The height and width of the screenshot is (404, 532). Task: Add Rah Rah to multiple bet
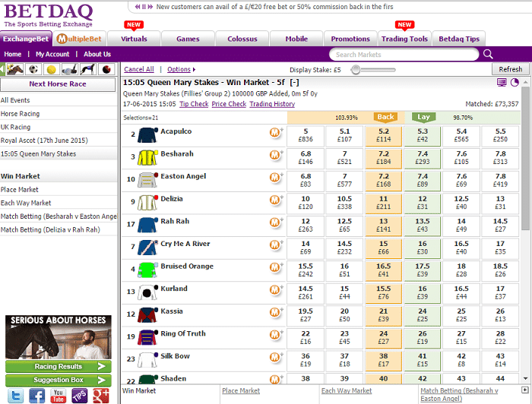pos(276,223)
